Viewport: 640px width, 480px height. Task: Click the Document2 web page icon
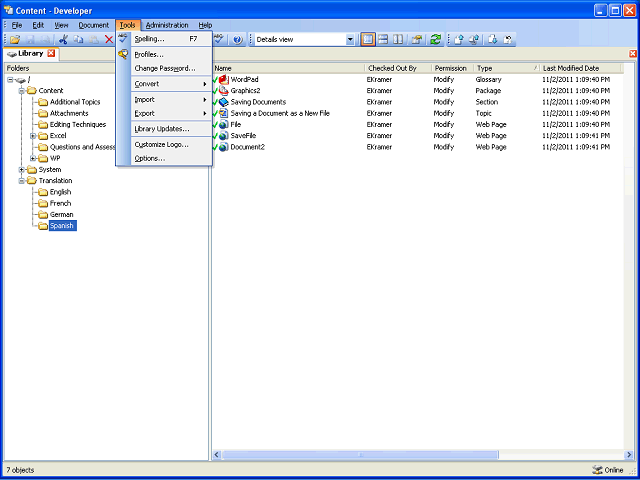point(224,147)
